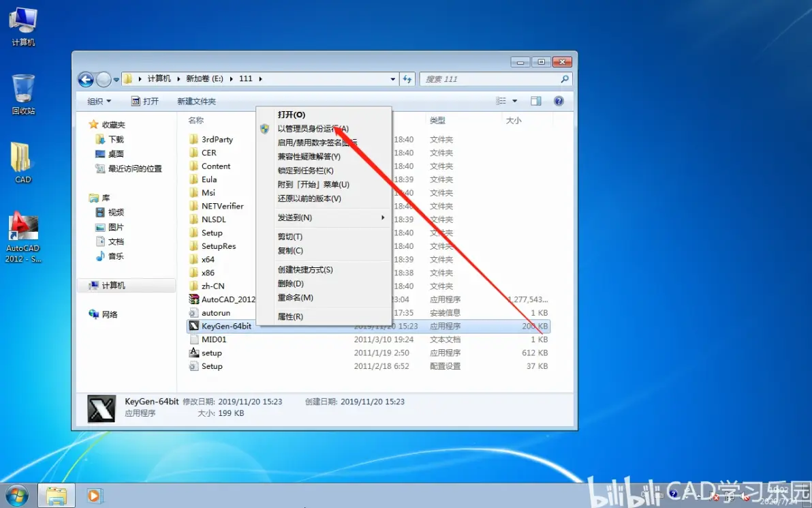Click the 类型 column header
The height and width of the screenshot is (508, 812).
(x=437, y=120)
